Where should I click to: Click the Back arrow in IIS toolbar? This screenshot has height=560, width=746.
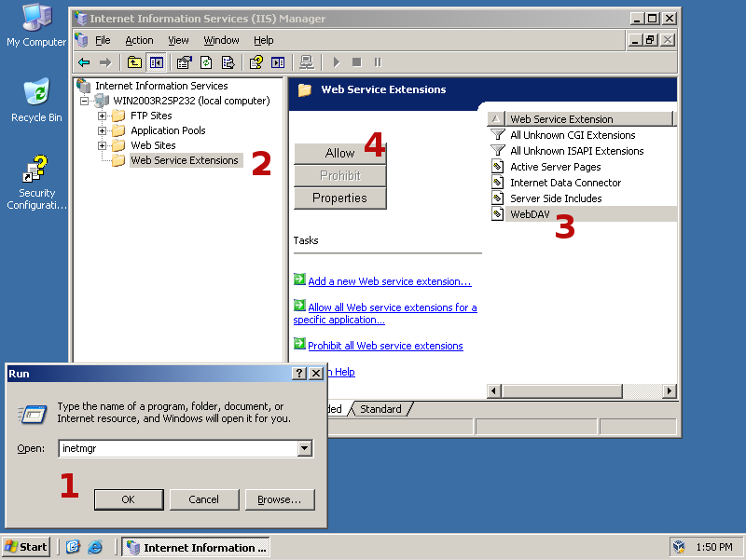click(84, 62)
